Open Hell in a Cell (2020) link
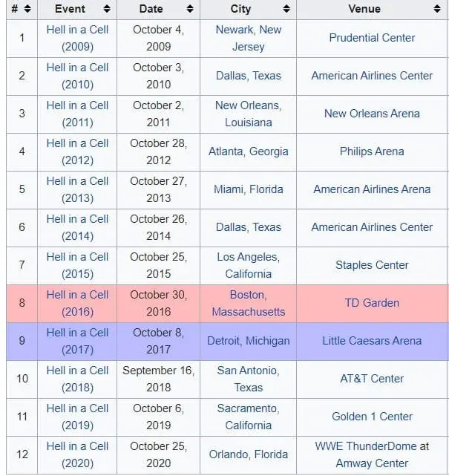 [x=77, y=454]
